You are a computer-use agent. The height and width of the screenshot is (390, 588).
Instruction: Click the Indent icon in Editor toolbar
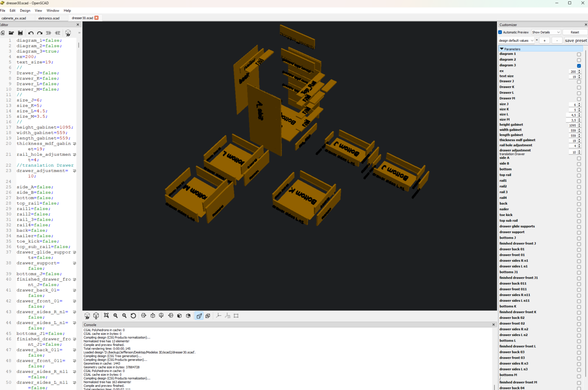57,33
